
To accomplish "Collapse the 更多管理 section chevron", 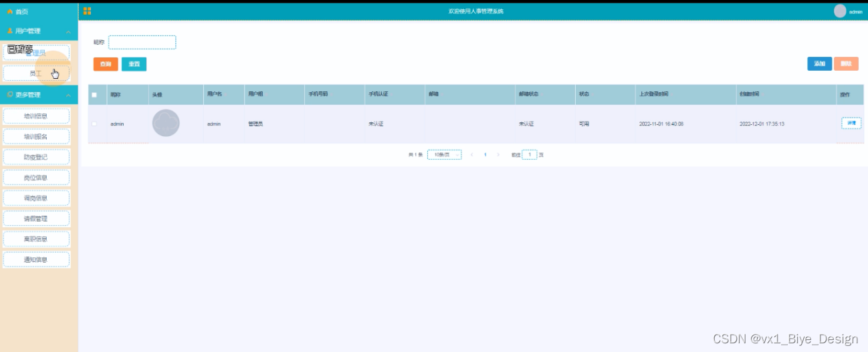I will tap(68, 96).
